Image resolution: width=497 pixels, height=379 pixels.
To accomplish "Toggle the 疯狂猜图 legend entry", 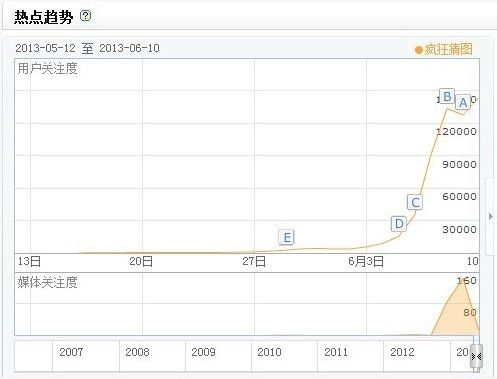I will pyautogui.click(x=444, y=50).
